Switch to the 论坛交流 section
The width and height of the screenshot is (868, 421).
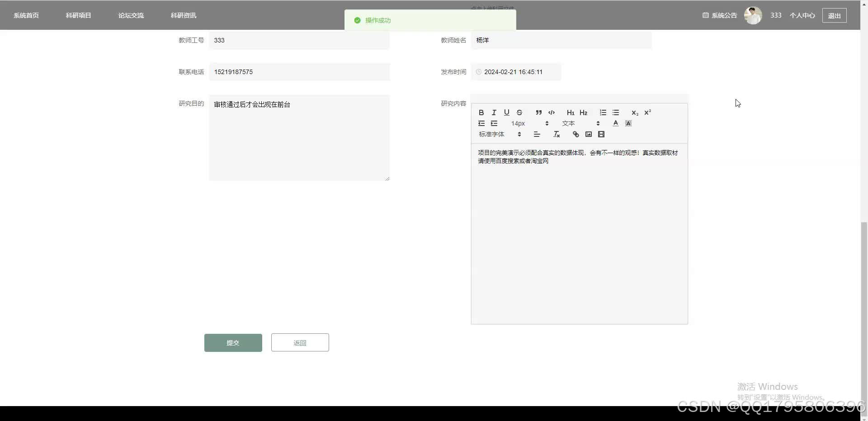point(131,15)
